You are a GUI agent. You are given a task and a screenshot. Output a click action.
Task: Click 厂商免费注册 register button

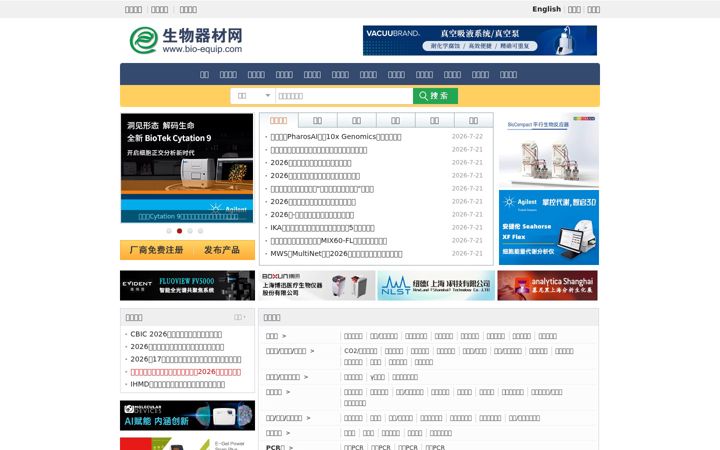tap(157, 250)
